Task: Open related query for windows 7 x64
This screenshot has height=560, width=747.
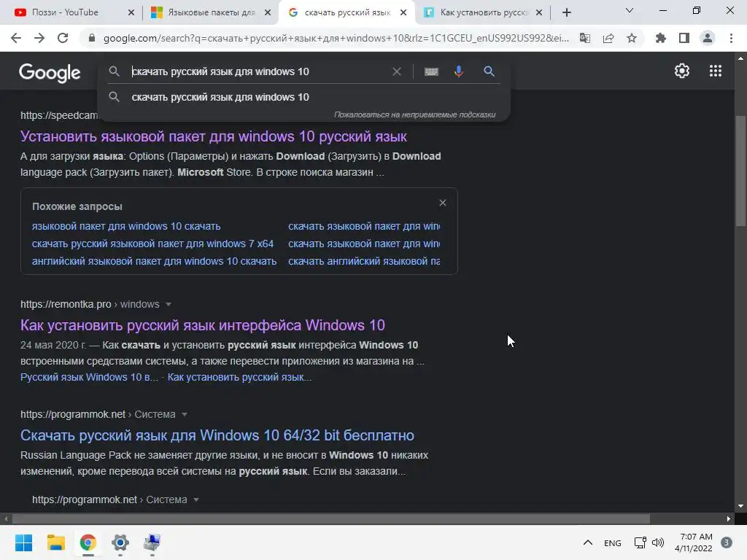Action: [152, 244]
